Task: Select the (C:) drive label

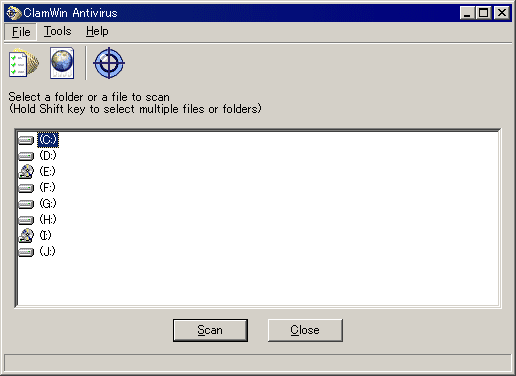Action: tap(48, 140)
